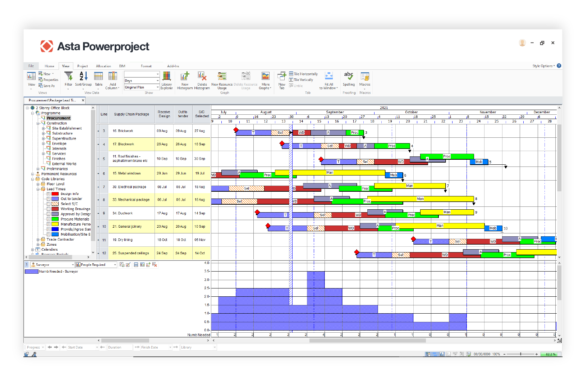588x387 pixels.
Task: Click Tile Vertically
Action: (x=301, y=80)
